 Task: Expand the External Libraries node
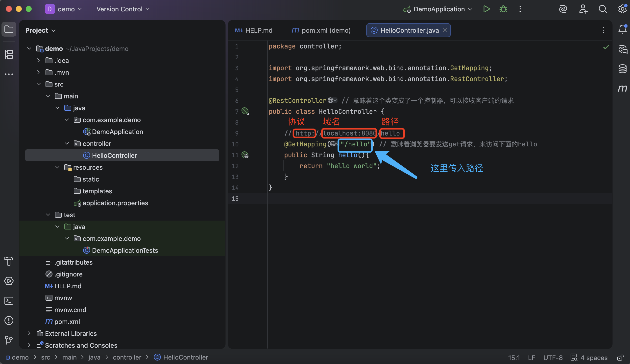pyautogui.click(x=29, y=334)
